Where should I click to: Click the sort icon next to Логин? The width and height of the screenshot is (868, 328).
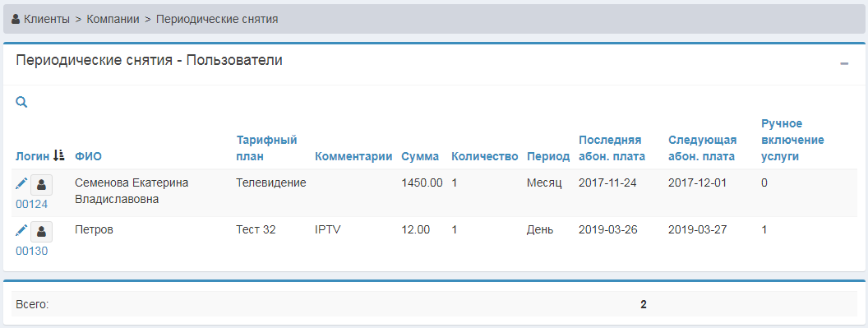(59, 155)
